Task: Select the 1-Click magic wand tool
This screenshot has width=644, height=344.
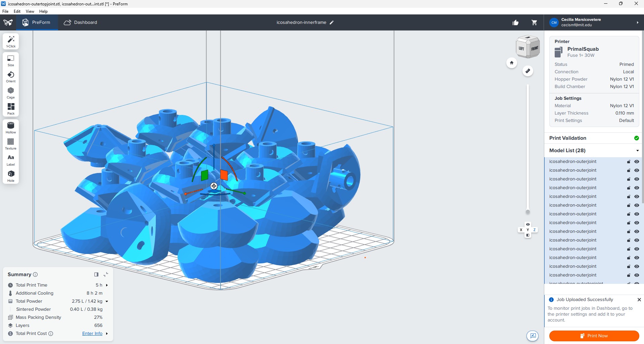Action: coord(11,41)
